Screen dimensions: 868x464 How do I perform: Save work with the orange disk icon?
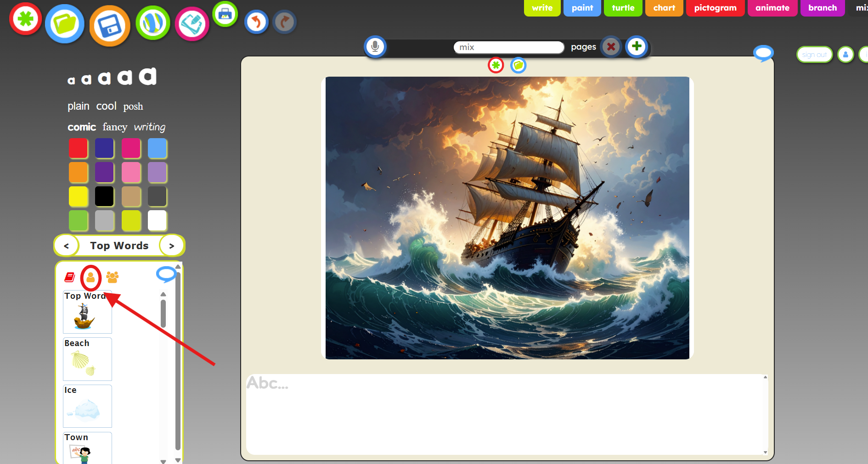tap(110, 26)
